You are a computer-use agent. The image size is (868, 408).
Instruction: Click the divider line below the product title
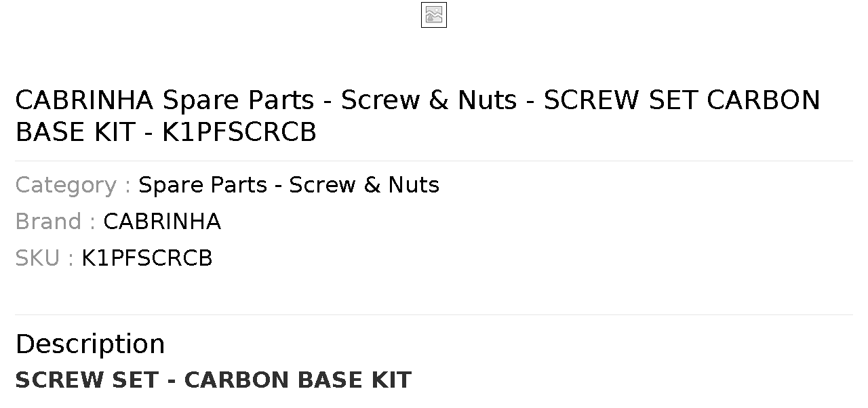[x=434, y=161]
